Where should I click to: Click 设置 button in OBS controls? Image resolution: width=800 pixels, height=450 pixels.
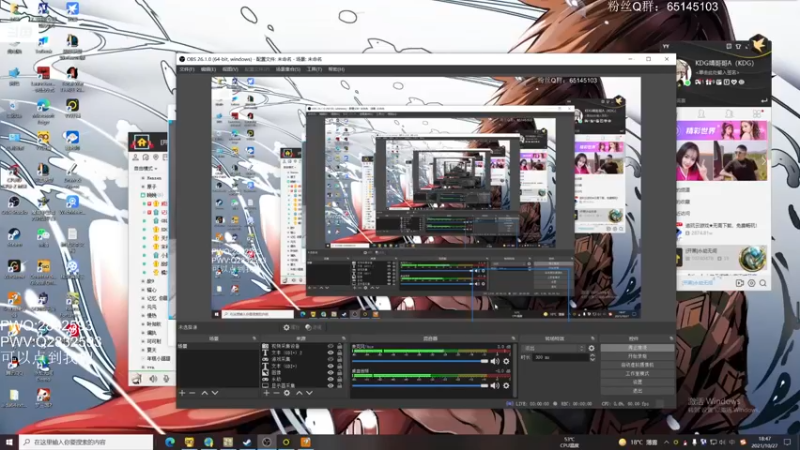tap(637, 382)
